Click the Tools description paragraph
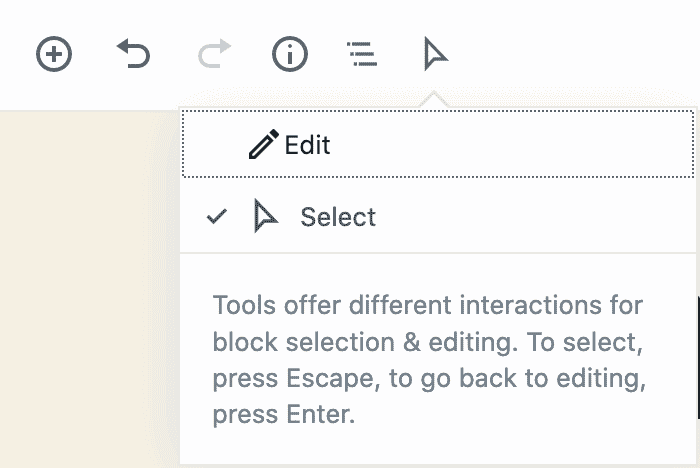 point(429,359)
